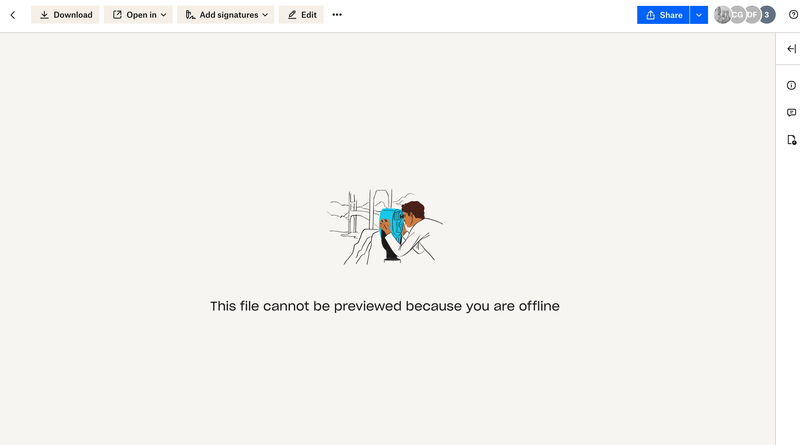Open the file info panel icon
The width and height of the screenshot is (800, 445).
point(791,85)
